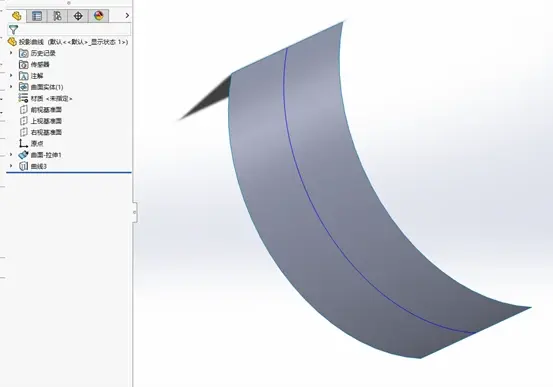Collapse the feature manager panel with side handle
The height and width of the screenshot is (387, 553).
[x=135, y=212]
